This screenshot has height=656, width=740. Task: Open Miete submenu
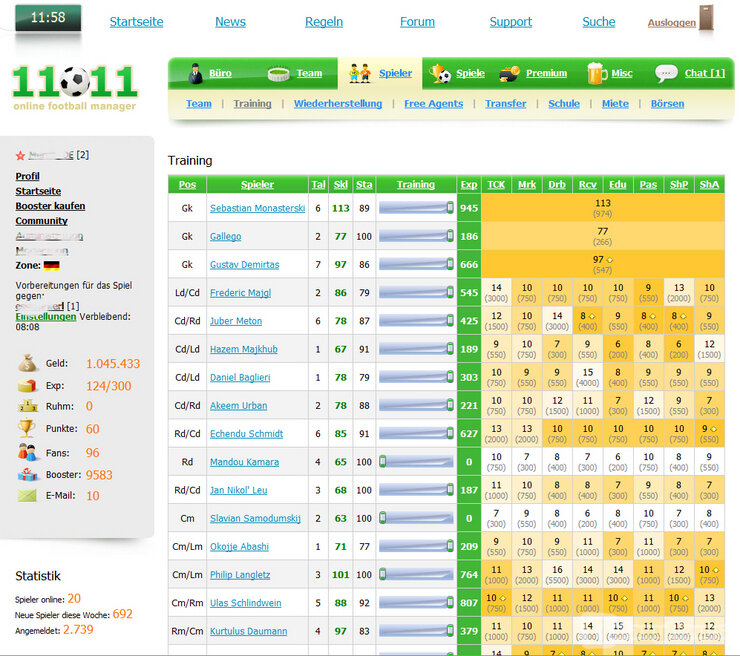[615, 104]
